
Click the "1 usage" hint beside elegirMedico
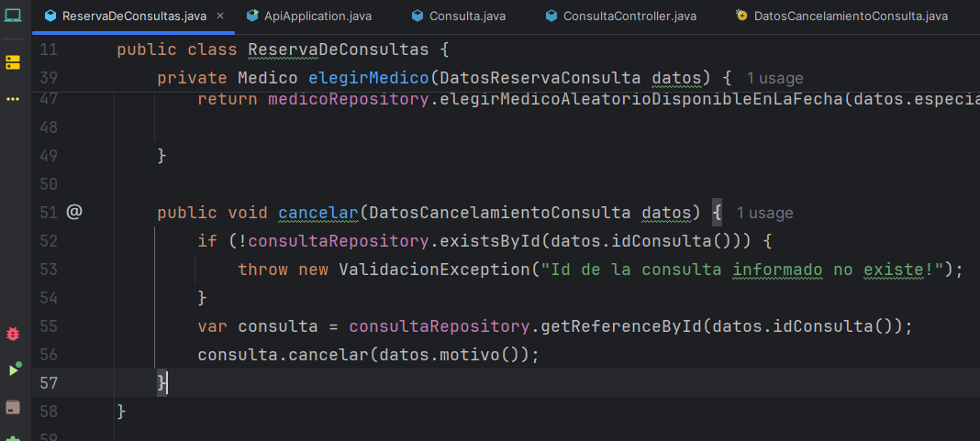point(774,78)
